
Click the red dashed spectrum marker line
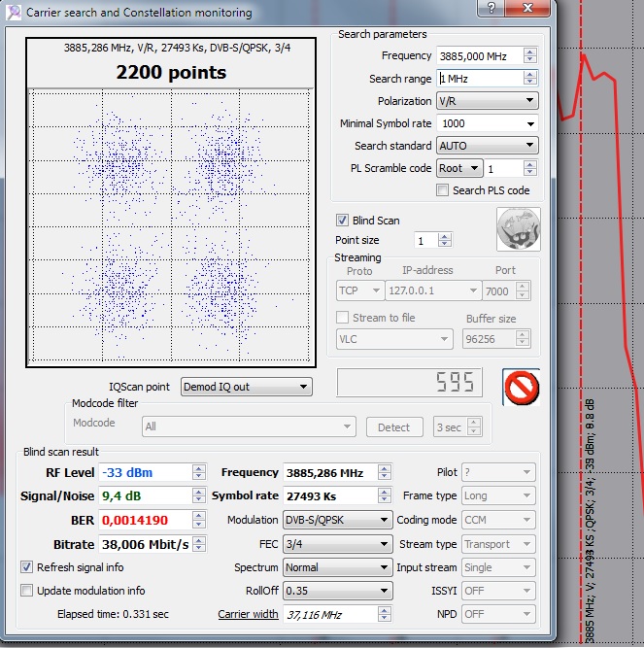(x=581, y=323)
